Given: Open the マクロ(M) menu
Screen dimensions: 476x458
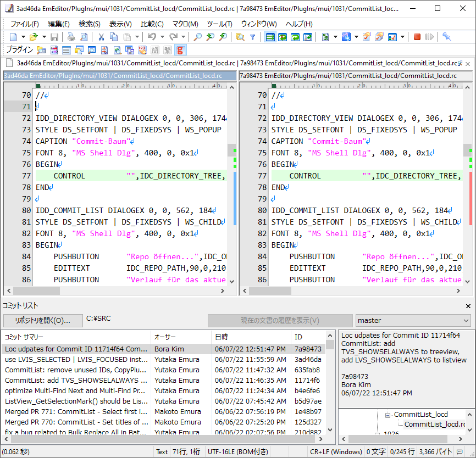Looking at the screenshot, I should [x=185, y=24].
